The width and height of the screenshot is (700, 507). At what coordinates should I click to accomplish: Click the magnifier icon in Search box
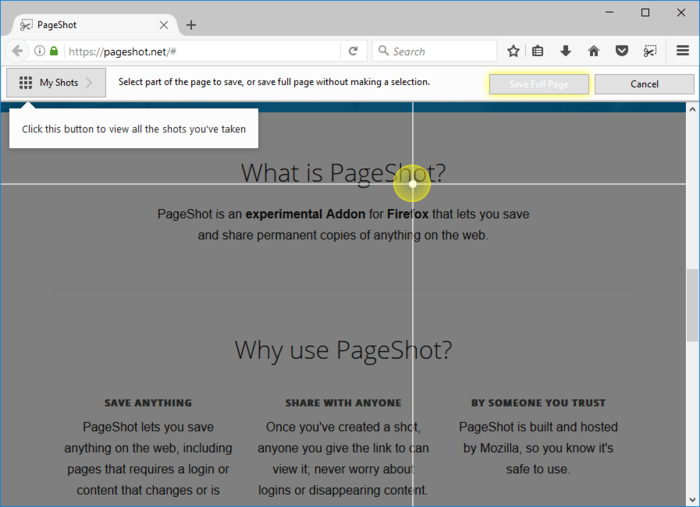coord(383,51)
